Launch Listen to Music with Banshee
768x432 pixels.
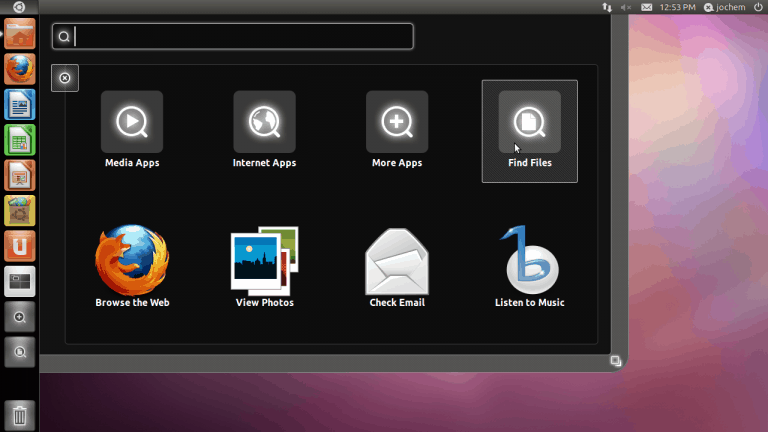pyautogui.click(x=529, y=266)
